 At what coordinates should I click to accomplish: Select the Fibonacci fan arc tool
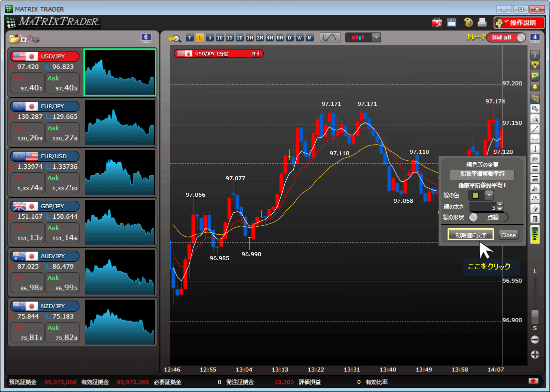coord(535,159)
